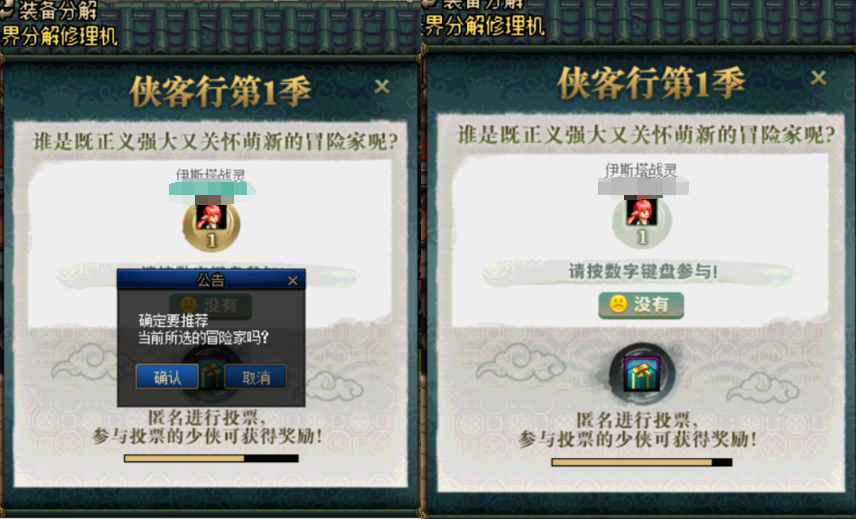856x519 pixels.
Task: Click the frowning face icon on the 没有 button
Action: (618, 305)
